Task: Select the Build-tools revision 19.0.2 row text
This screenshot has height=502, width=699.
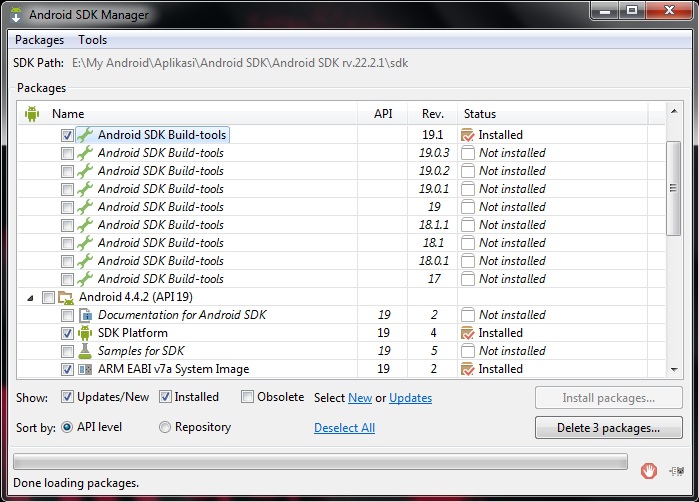Action: [x=161, y=171]
